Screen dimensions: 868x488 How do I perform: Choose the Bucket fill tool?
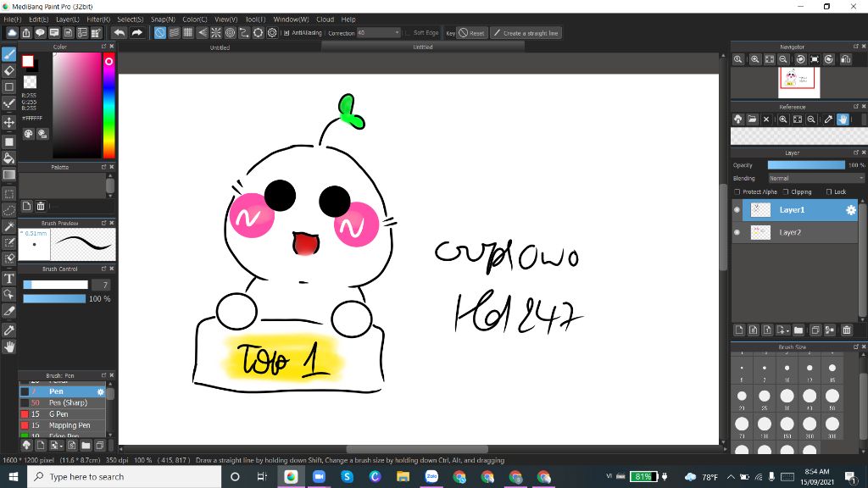coord(8,158)
